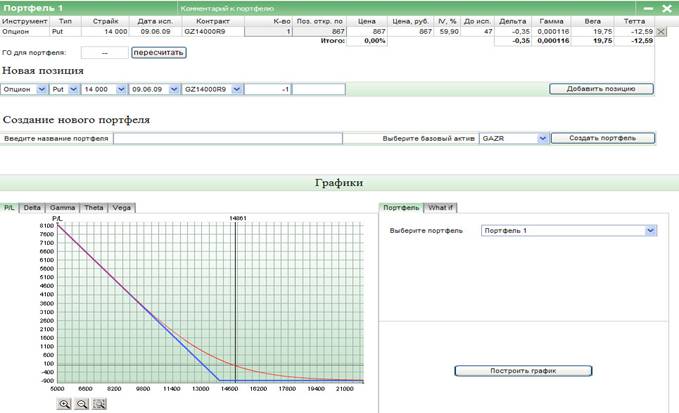Screen dimensions: 679x413
Task: Click the K-во quantity cell with 1
Action: coord(268,32)
